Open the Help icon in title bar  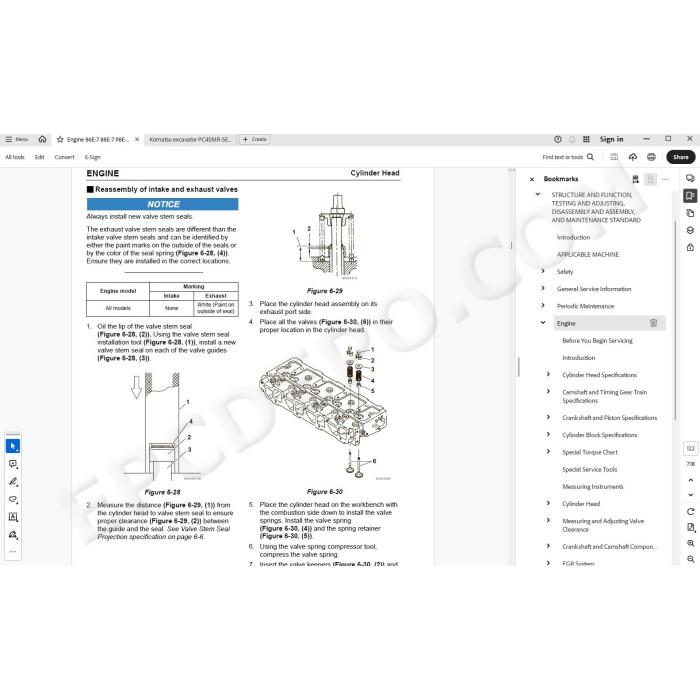coord(558,139)
